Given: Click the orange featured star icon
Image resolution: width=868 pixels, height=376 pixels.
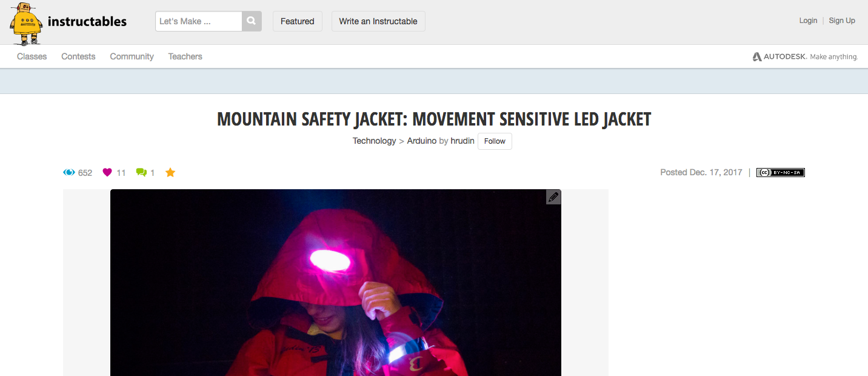Looking at the screenshot, I should click(x=170, y=172).
